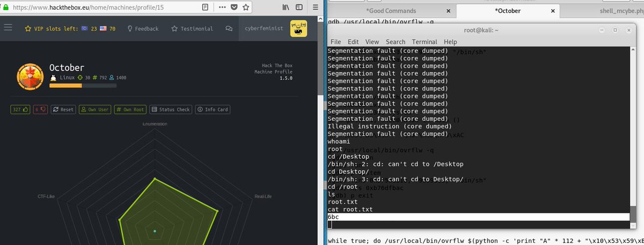Viewport: 644px width, 245px height.
Task: Click the yellow user avatar image
Action: click(298, 28)
